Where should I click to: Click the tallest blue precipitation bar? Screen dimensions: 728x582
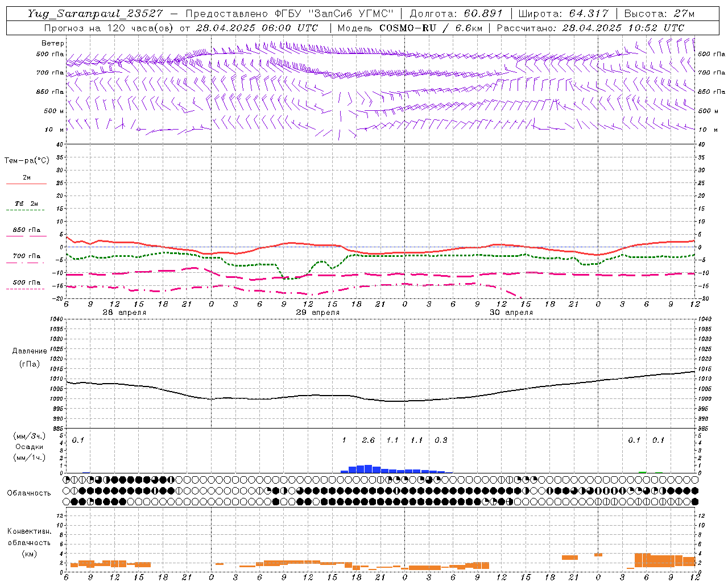pos(368,469)
